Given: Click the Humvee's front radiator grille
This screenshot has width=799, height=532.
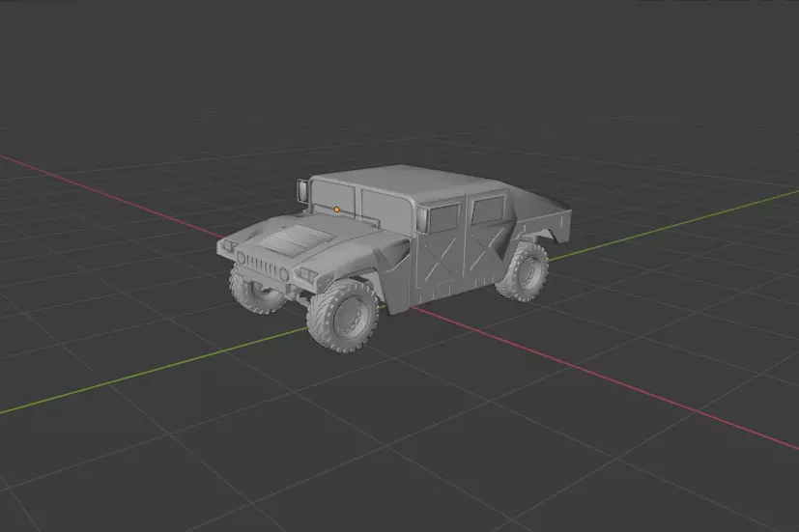Looking at the screenshot, I should point(265,266).
